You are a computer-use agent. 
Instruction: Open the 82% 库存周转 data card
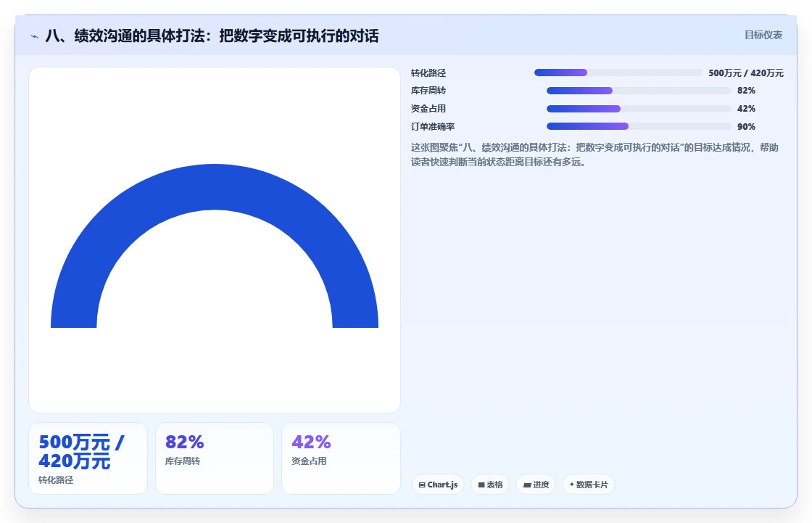pos(215,458)
